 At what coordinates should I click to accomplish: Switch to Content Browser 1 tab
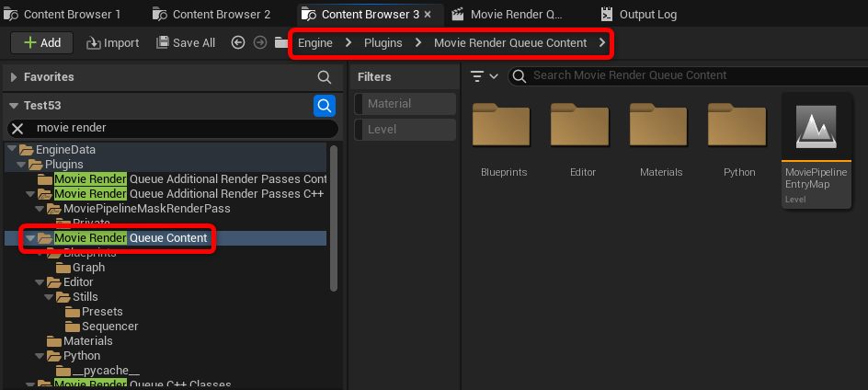[x=62, y=15]
